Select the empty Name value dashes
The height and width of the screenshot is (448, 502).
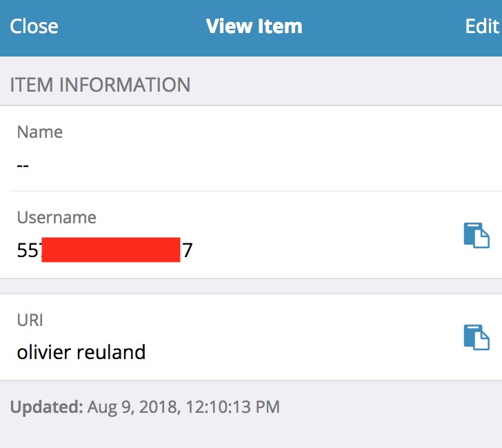23,165
